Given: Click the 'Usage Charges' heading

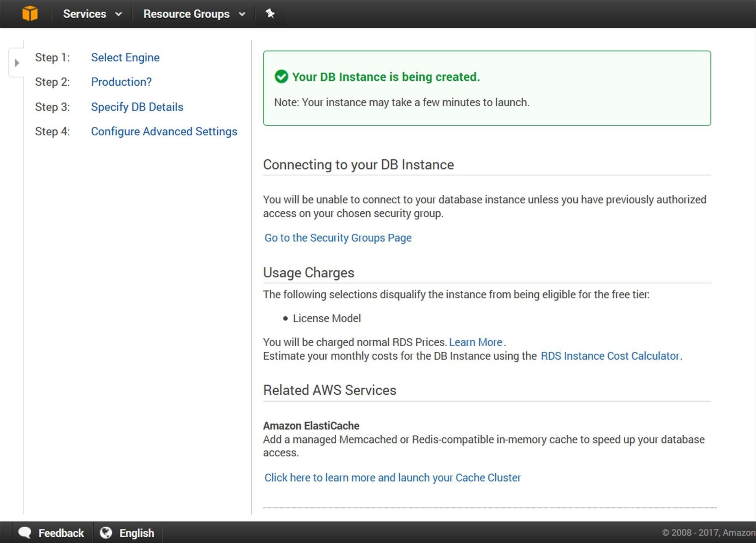Looking at the screenshot, I should click(x=309, y=272).
